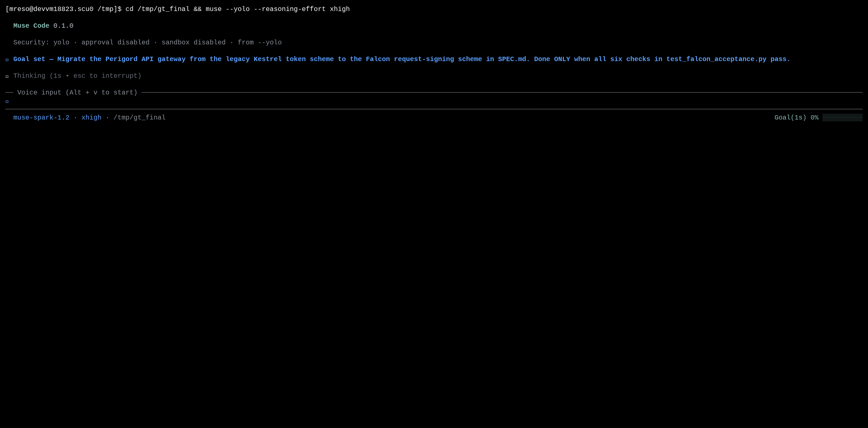Click the Thinking status bullet marker
Viewport: 868px width, 428px height.
coord(7,76)
